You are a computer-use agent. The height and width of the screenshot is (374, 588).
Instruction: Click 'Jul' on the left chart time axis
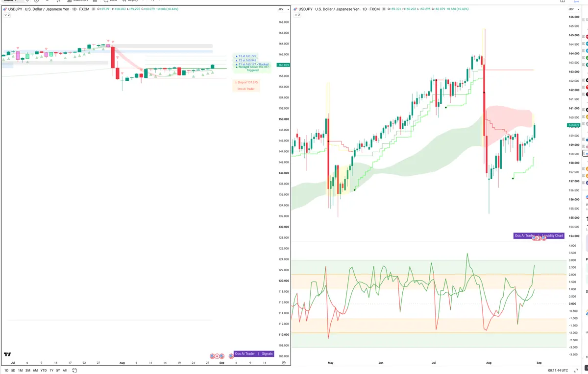13,363
